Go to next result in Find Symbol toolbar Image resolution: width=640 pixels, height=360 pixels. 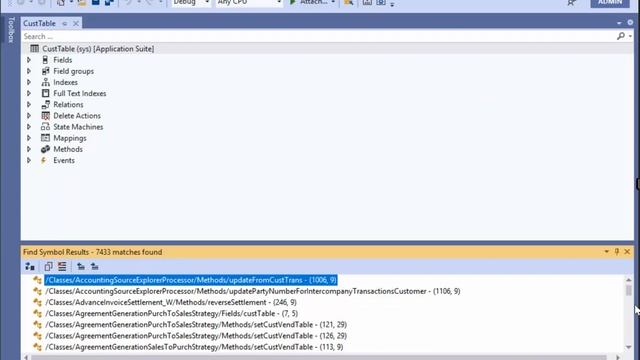coord(95,267)
